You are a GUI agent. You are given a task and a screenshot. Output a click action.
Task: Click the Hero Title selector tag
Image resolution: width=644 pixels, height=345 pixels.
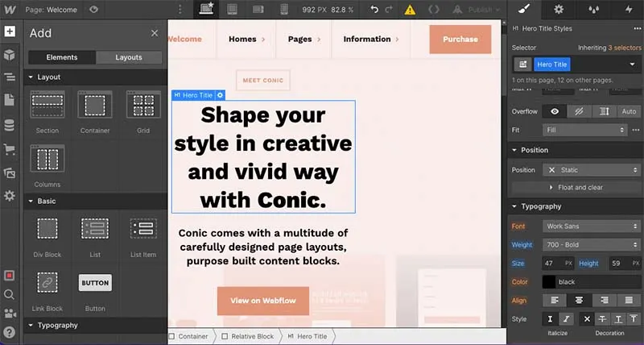[x=551, y=64]
